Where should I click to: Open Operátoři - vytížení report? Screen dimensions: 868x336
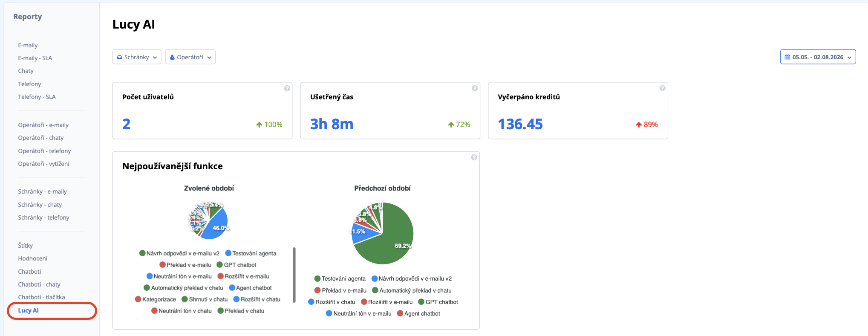(x=43, y=164)
